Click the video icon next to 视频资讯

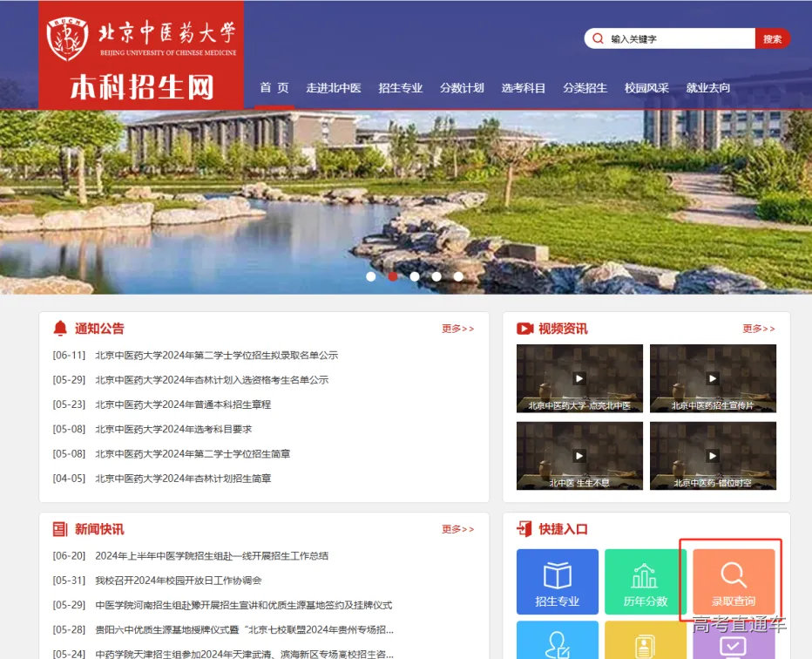pos(524,328)
